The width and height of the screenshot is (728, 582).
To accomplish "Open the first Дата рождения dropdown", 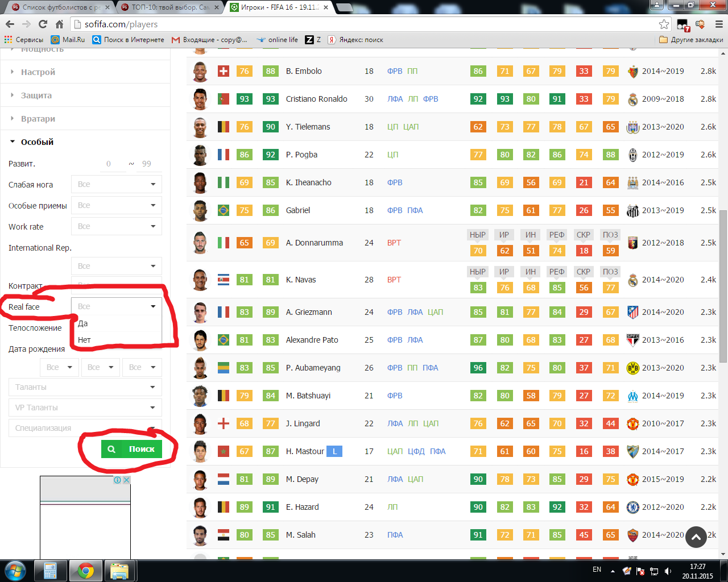I will coord(60,367).
